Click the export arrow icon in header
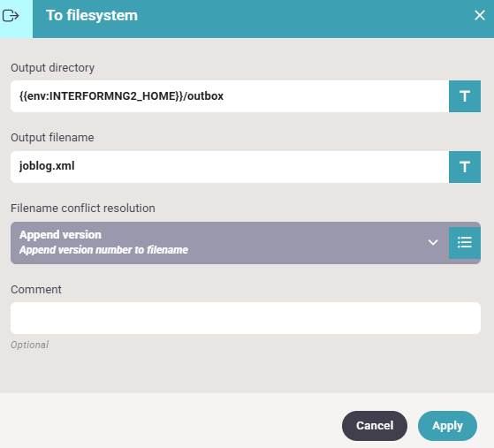The width and height of the screenshot is (494, 448). (x=11, y=16)
